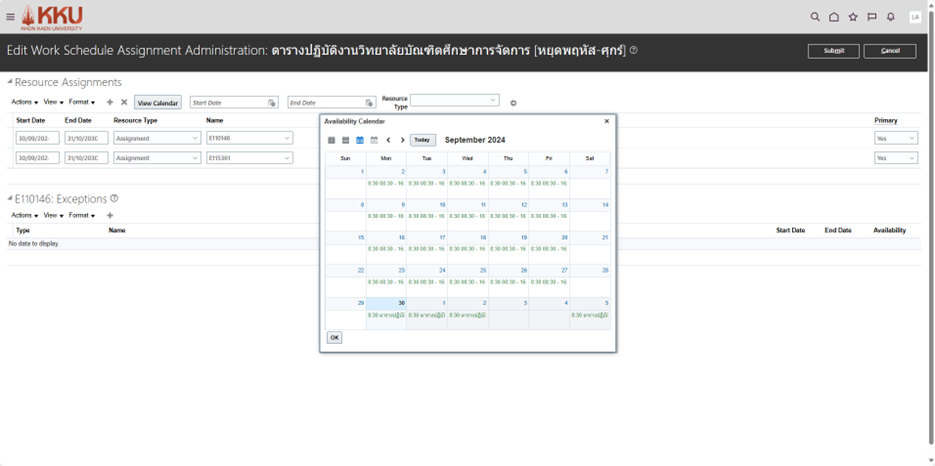Click the search magnifier icon in header

pyautogui.click(x=815, y=17)
